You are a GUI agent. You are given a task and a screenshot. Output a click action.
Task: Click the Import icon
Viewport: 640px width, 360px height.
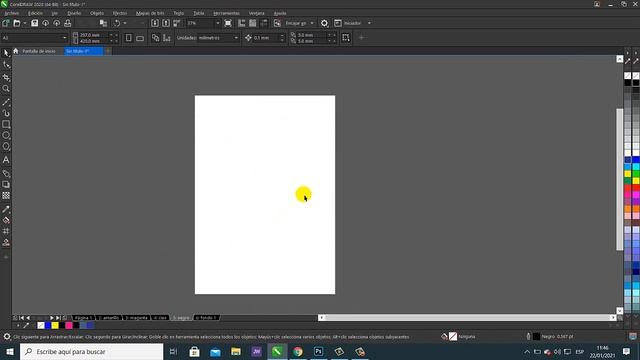[x=155, y=23]
